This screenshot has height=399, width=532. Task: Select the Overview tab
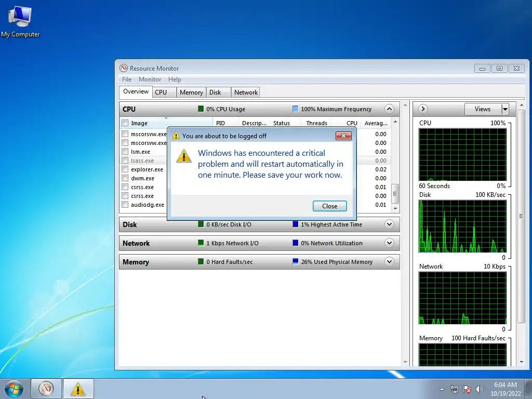tap(136, 91)
